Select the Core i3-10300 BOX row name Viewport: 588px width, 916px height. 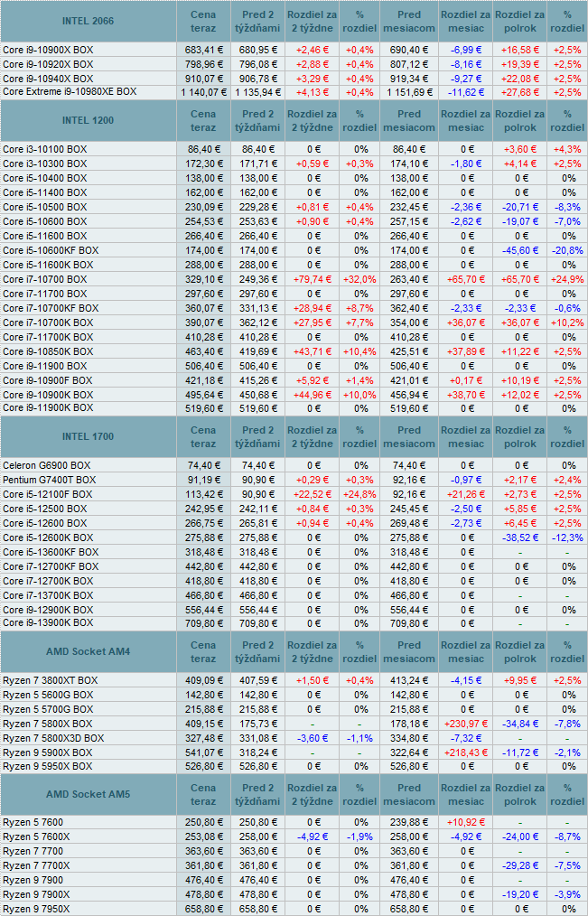[x=44, y=164]
